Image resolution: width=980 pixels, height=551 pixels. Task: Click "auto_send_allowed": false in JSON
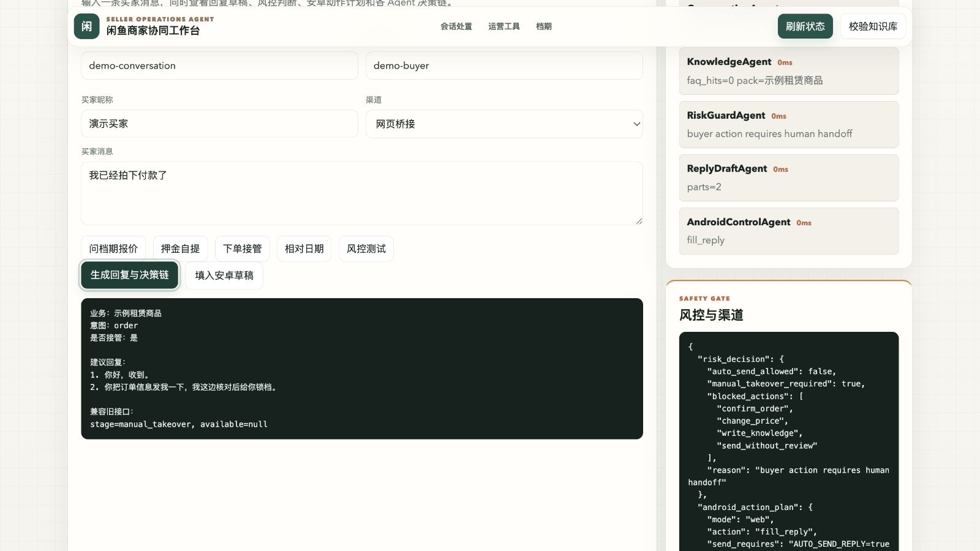click(x=772, y=372)
